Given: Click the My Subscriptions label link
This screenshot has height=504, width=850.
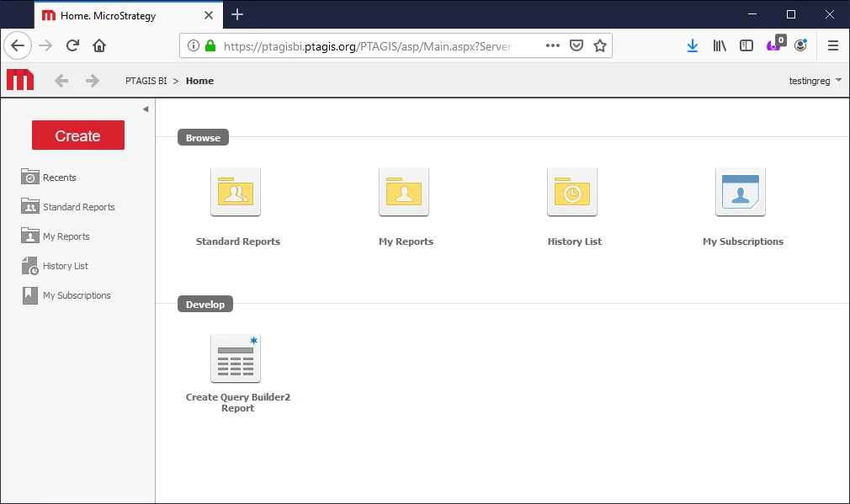Looking at the screenshot, I should (x=743, y=241).
